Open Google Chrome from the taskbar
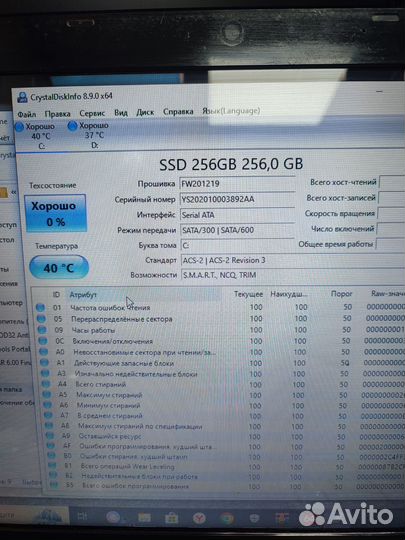The height and width of the screenshot is (540, 405). (227, 518)
